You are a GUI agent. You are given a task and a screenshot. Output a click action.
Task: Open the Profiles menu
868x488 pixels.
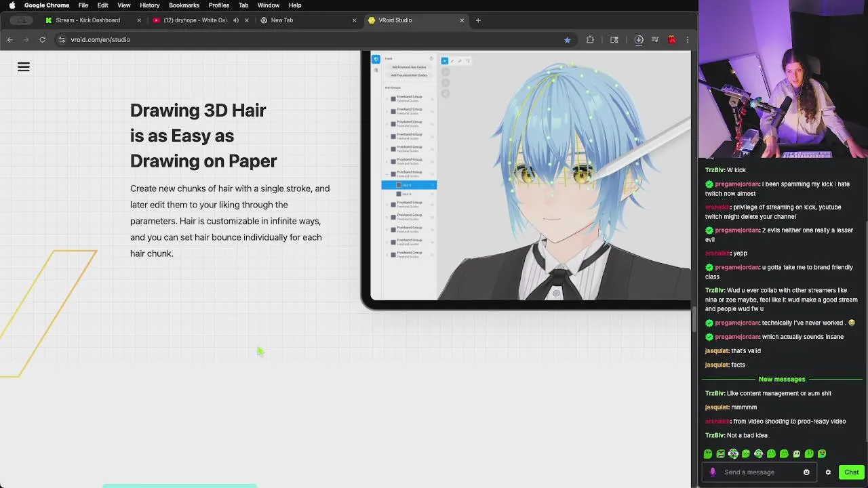coord(218,5)
